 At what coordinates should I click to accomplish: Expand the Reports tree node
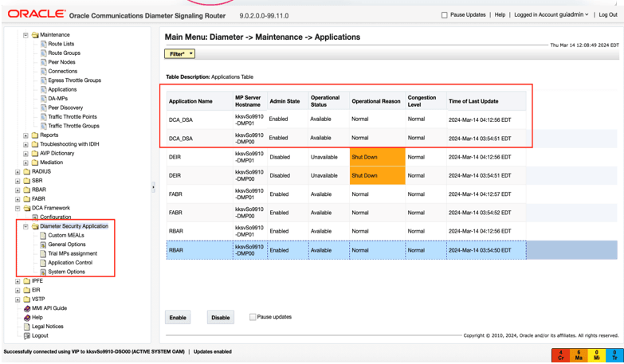coord(26,135)
